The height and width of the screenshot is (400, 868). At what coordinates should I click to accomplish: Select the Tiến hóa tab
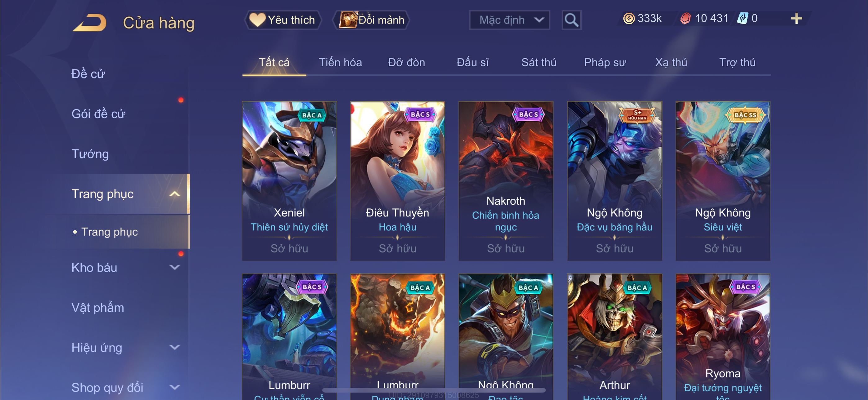pos(340,63)
